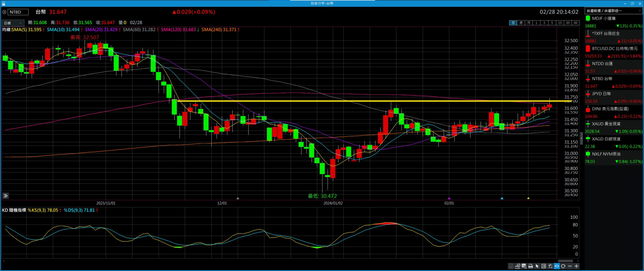Switch chart to weekly (週) period
Image resolution: width=644 pixels, height=271 pixels.
click(521, 23)
